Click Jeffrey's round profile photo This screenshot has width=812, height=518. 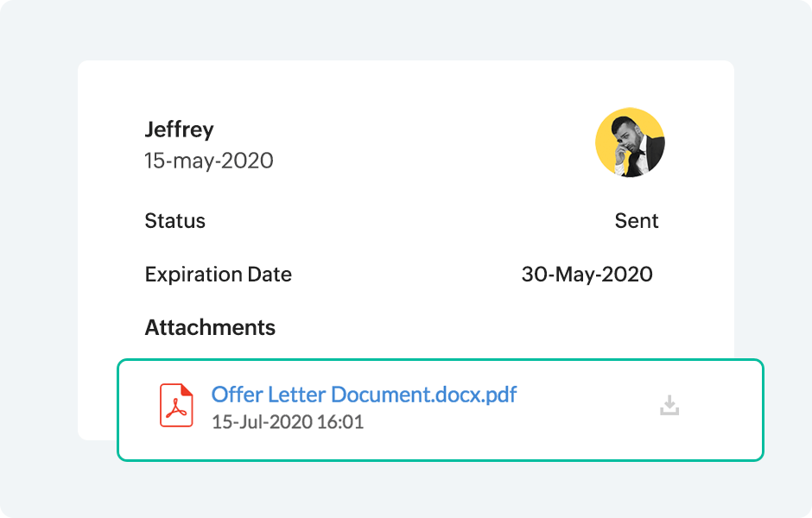tap(630, 142)
